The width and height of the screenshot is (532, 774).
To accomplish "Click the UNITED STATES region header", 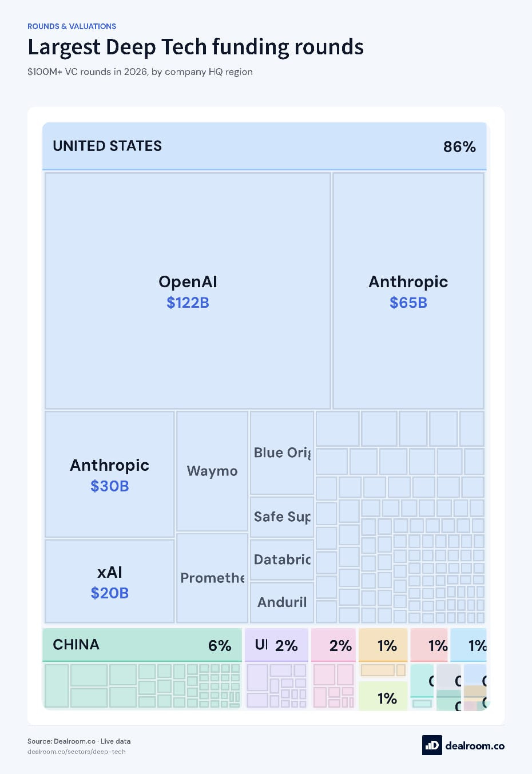I will click(264, 146).
